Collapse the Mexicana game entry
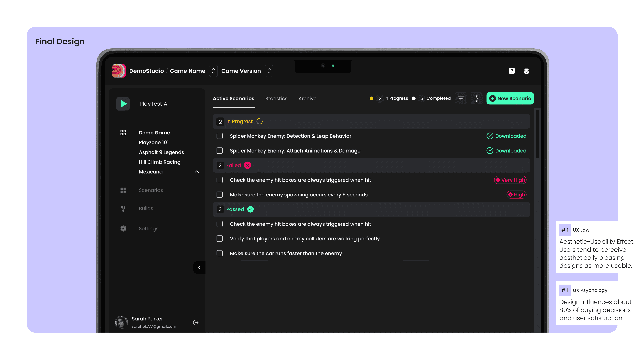Screen dimensions: 644x362 coord(197,172)
